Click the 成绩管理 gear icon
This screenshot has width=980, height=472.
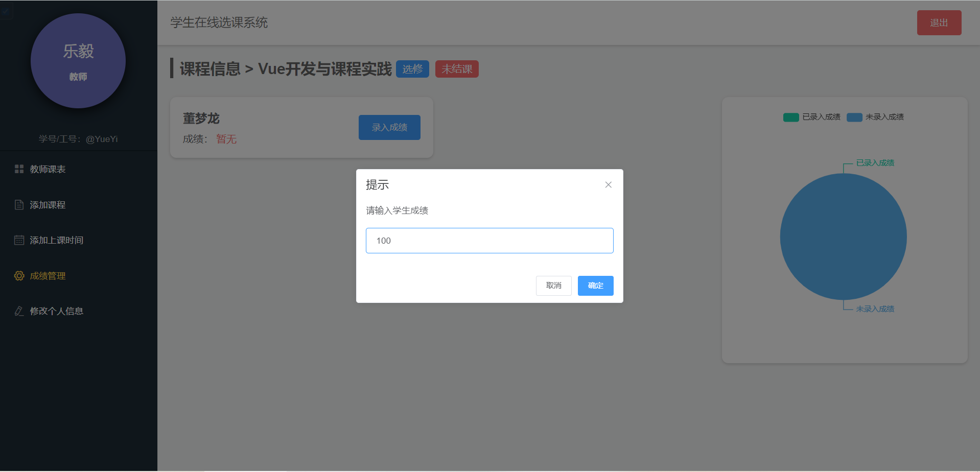[19, 276]
